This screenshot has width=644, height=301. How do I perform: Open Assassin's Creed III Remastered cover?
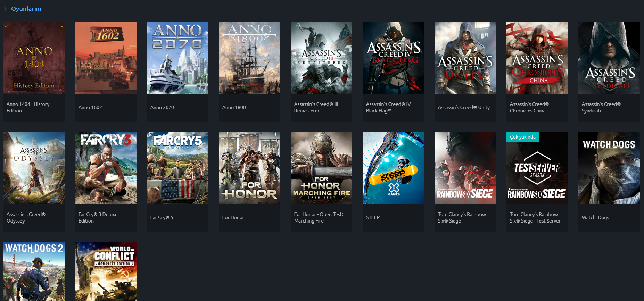(321, 58)
